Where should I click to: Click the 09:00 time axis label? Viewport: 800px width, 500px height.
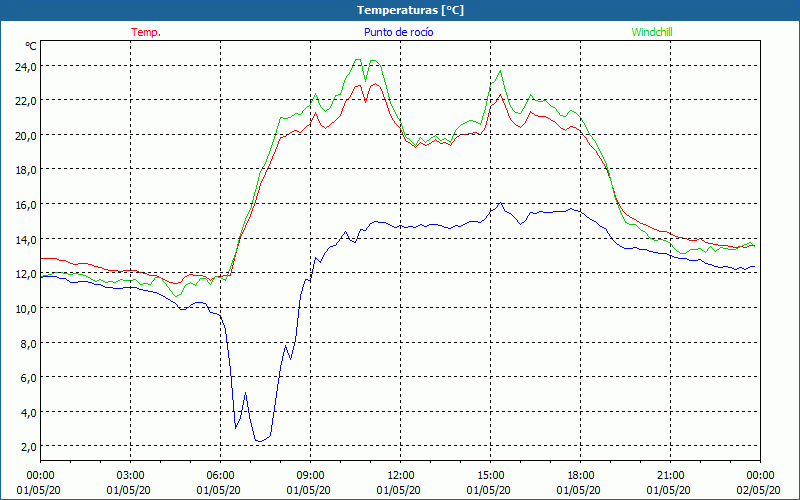(310, 476)
